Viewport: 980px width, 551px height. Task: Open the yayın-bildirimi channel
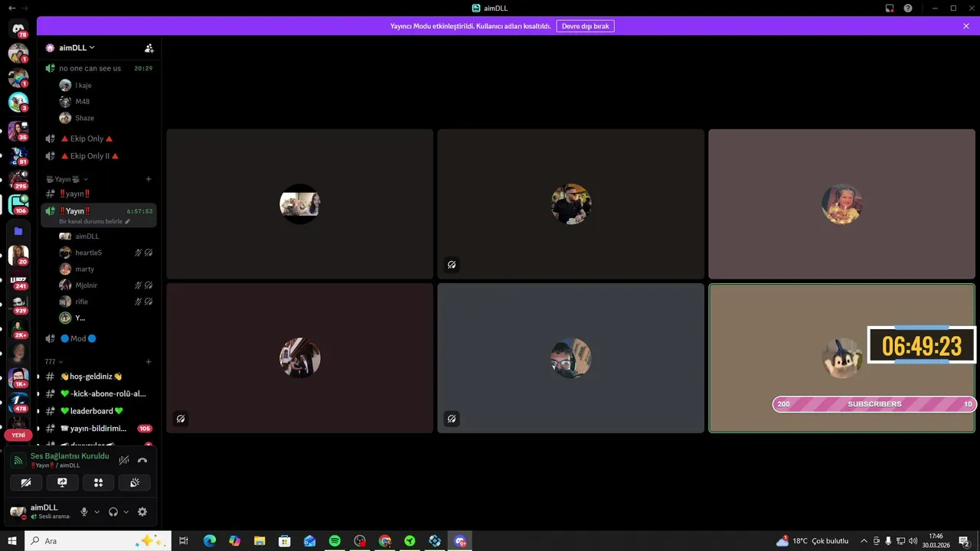(99, 429)
